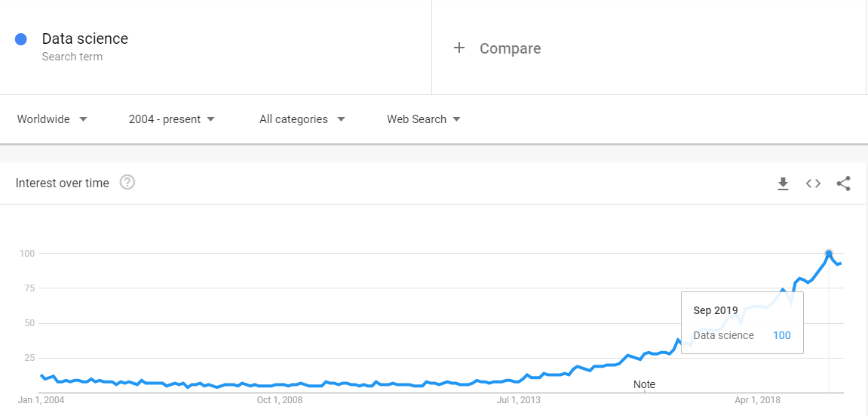Click the Apr 1, 2018 axis label
The height and width of the screenshot is (416, 868).
click(x=757, y=400)
